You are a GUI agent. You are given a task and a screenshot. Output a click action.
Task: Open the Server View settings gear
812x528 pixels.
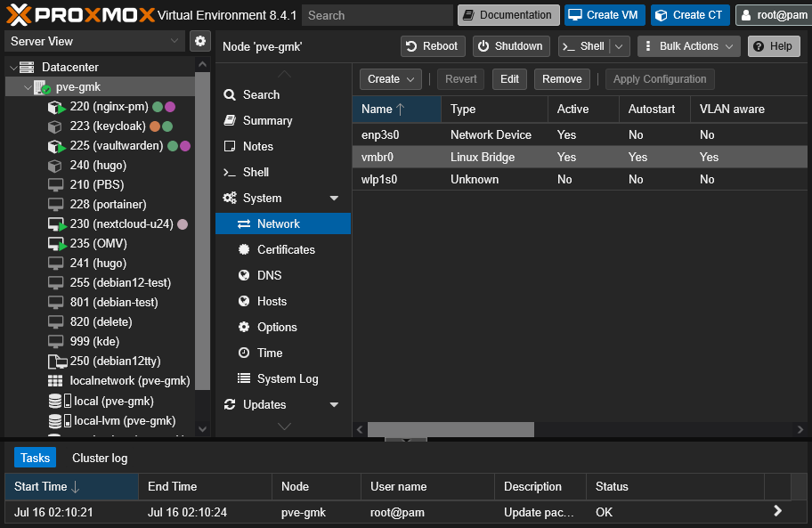pos(200,41)
